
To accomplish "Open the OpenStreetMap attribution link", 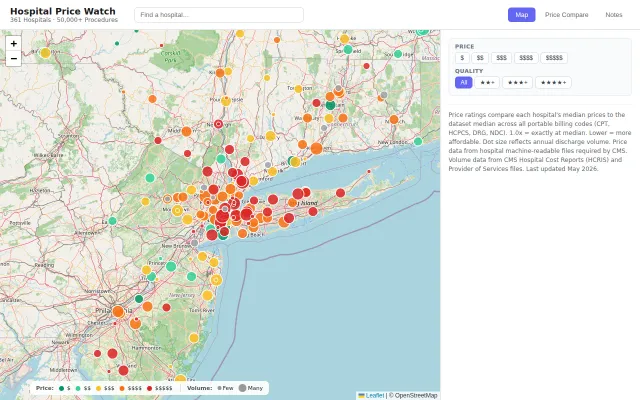I will (416, 395).
